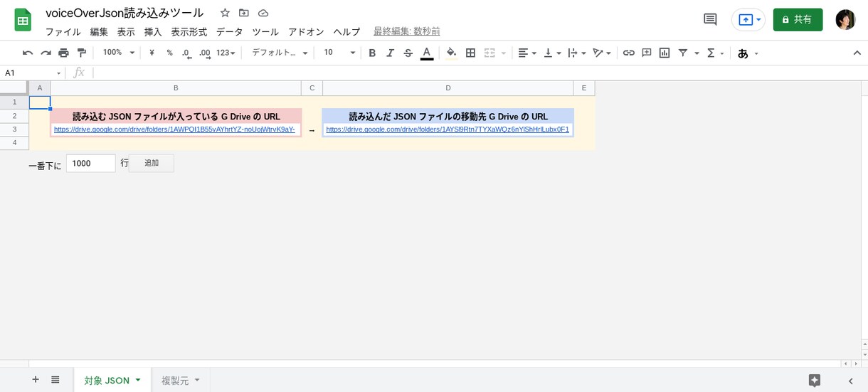Open the merge cells dropdown arrow

(x=504, y=53)
